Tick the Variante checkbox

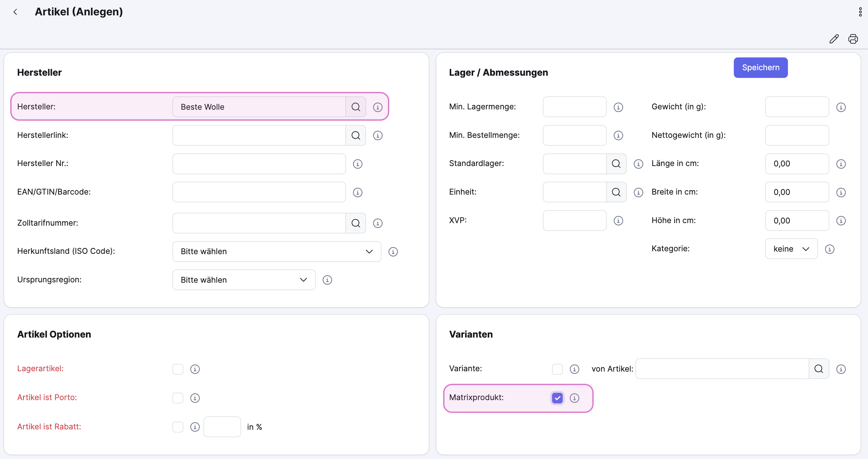pyautogui.click(x=557, y=369)
